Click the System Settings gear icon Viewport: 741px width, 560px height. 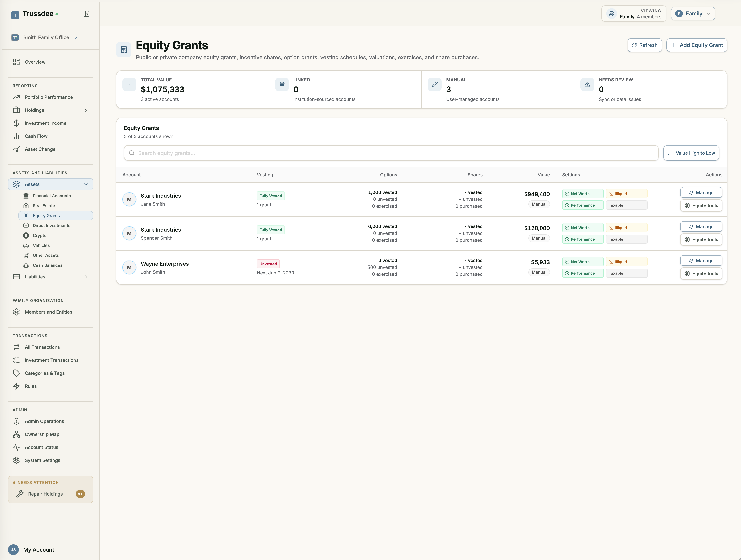pyautogui.click(x=16, y=460)
